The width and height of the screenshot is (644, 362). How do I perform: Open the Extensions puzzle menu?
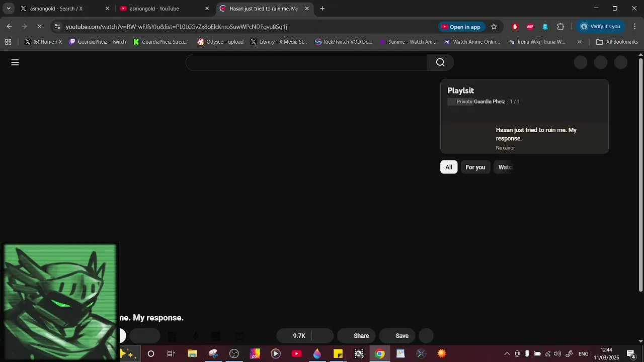560,27
